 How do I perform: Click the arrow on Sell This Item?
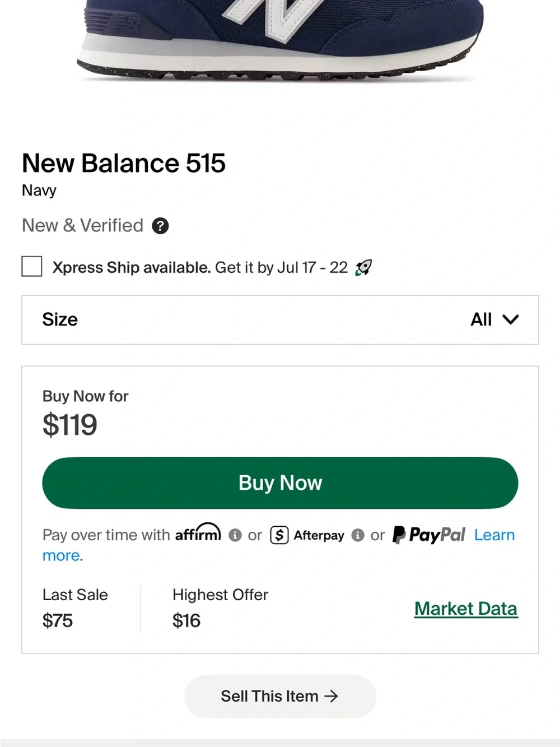[x=332, y=696]
